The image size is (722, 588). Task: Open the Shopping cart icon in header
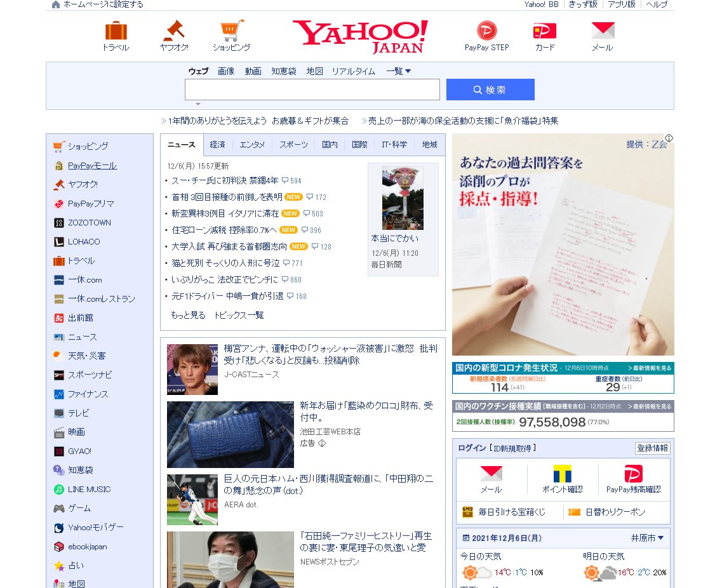[x=232, y=31]
